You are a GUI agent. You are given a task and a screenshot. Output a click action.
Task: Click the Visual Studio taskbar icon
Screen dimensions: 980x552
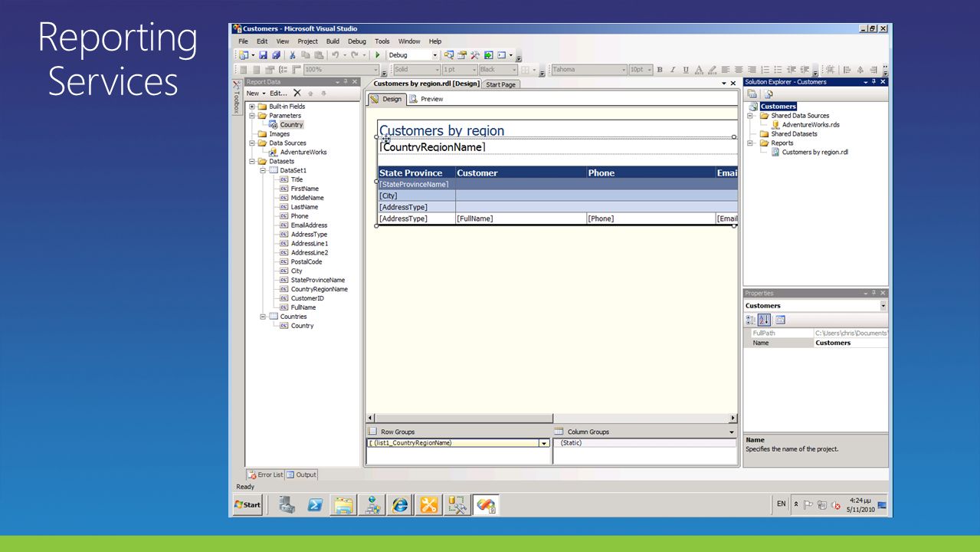pyautogui.click(x=485, y=504)
